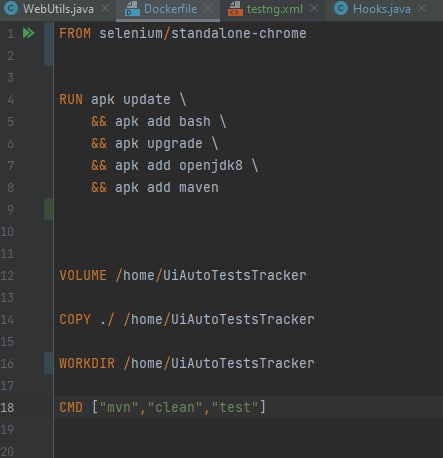Switch to the WebUtils.java tab
This screenshot has height=458, width=443.
tap(58, 9)
